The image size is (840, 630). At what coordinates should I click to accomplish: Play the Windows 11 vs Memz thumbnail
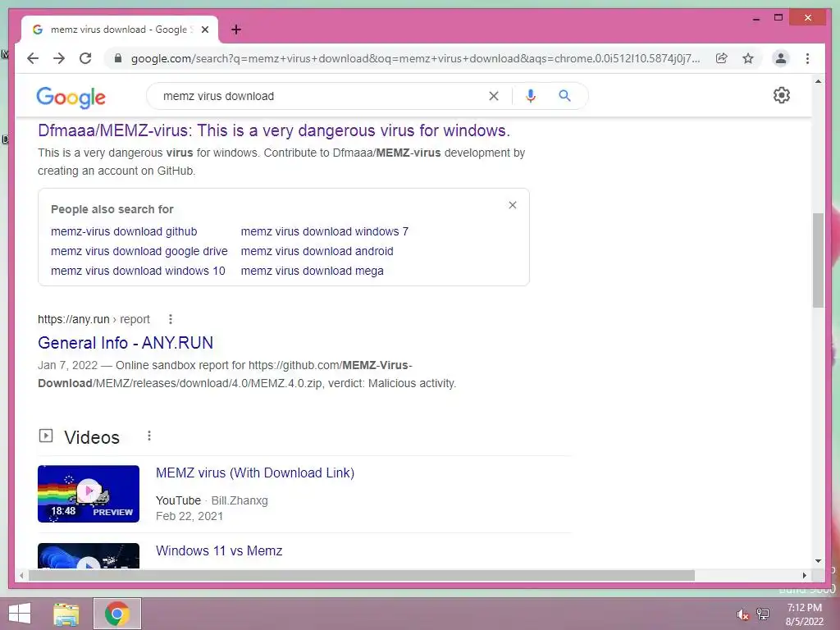89,556
